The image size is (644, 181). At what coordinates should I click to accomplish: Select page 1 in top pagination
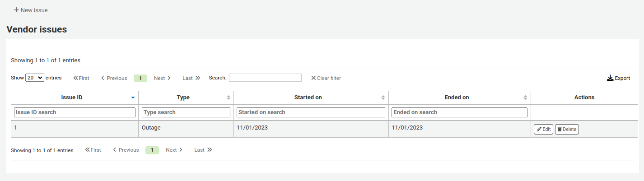(x=140, y=78)
